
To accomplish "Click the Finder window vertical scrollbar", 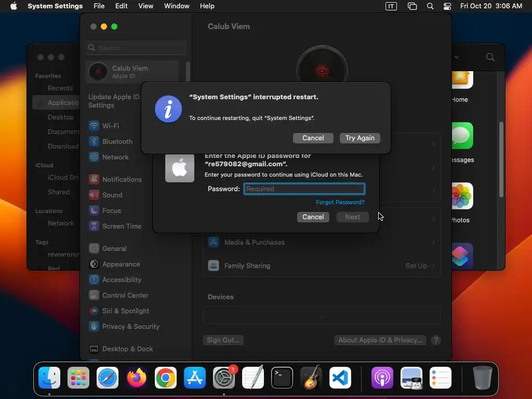I will pos(501,159).
